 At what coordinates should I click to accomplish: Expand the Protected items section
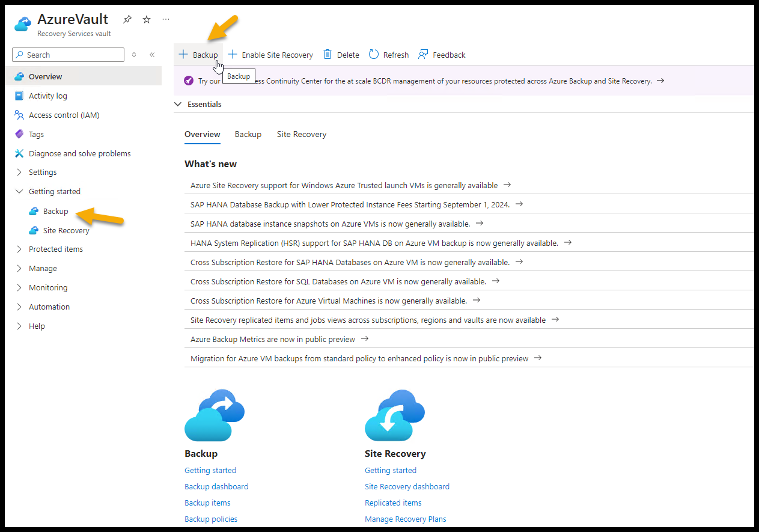click(19, 249)
